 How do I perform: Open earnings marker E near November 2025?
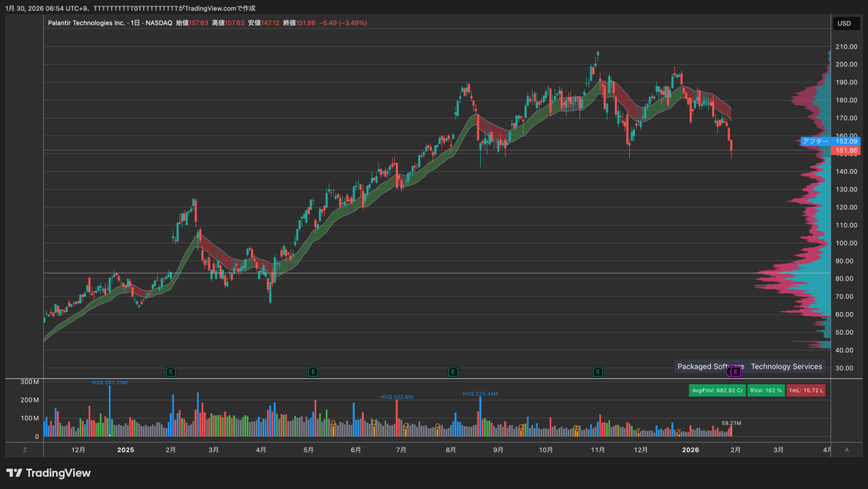pos(597,372)
